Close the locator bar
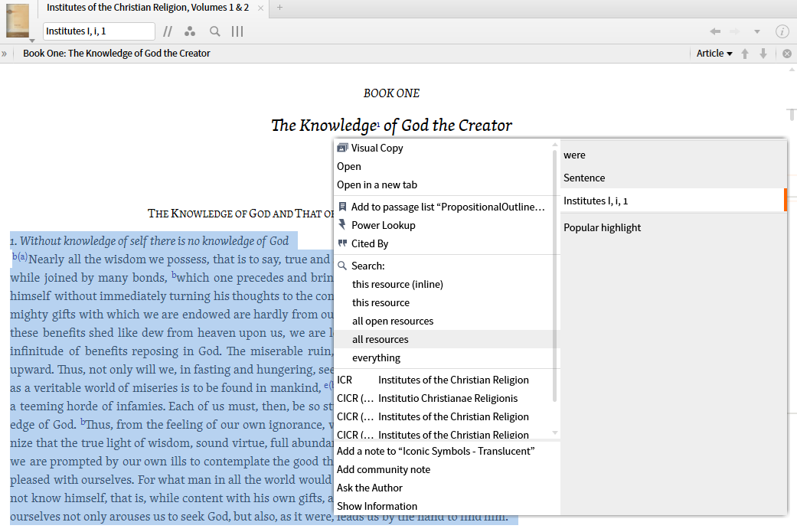Screen dimensions: 797x532 (787, 54)
